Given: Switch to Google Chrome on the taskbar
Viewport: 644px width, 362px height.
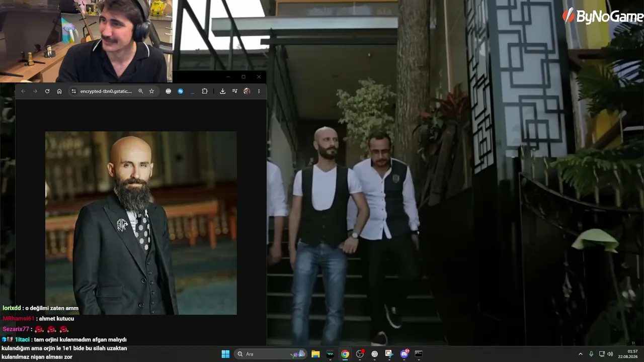Looking at the screenshot, I should tap(345, 354).
